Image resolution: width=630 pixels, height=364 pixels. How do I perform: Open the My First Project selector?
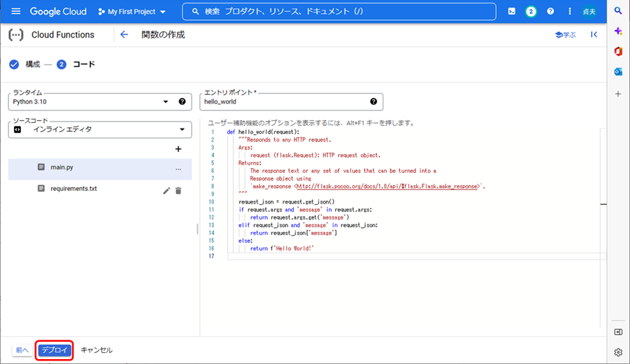pos(132,12)
